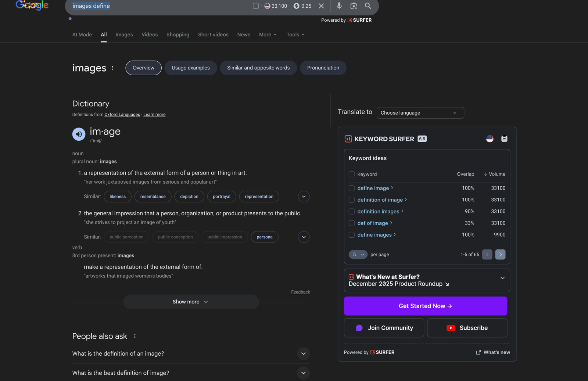Clear the search box with X icon
The width and height of the screenshot is (588, 381).
(x=321, y=6)
